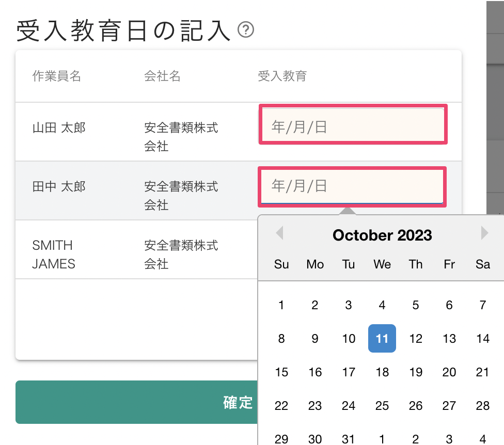Select October 20 in the calendar

[449, 372]
